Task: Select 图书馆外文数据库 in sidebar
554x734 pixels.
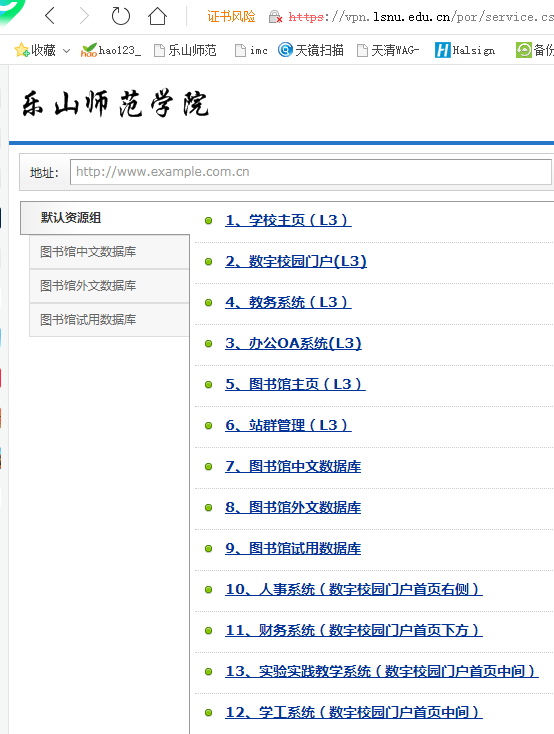Action: 109,286
